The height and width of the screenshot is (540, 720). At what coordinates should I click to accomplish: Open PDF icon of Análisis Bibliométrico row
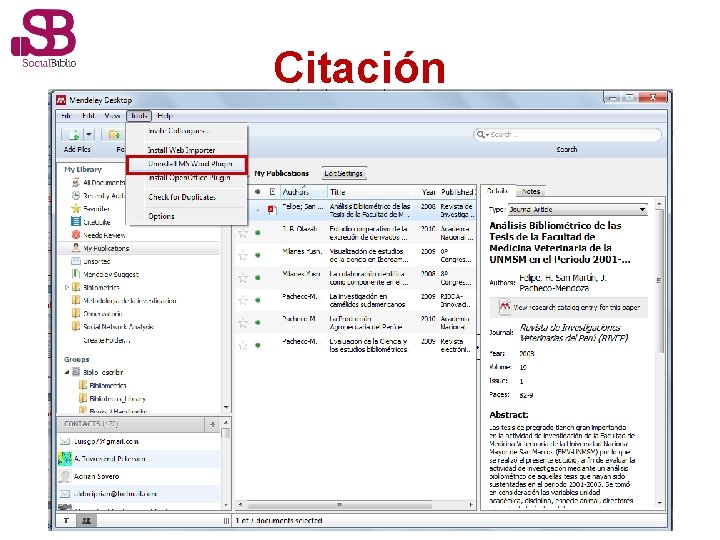[x=272, y=210]
